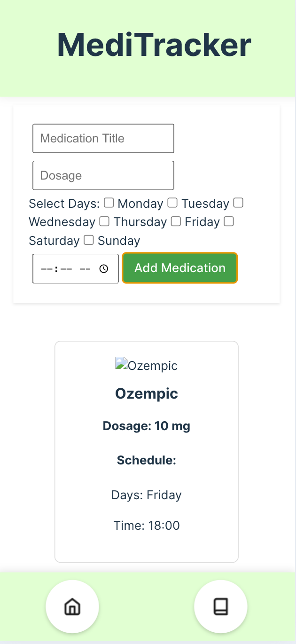This screenshot has height=644, width=296.
Task: Click the "Time: 18:00" schedule text
Action: click(147, 525)
